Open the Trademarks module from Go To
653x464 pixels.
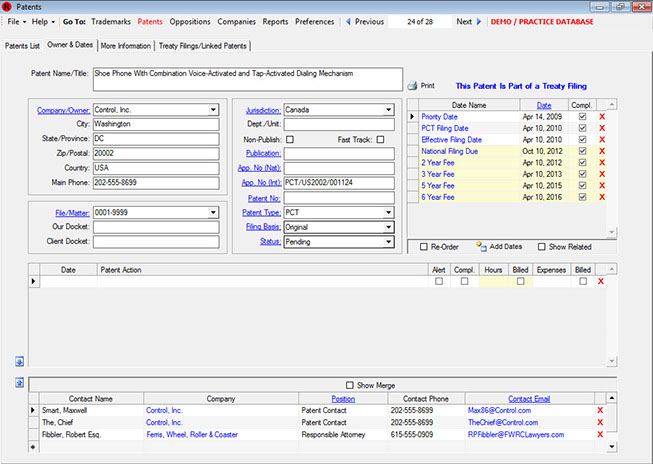112,21
